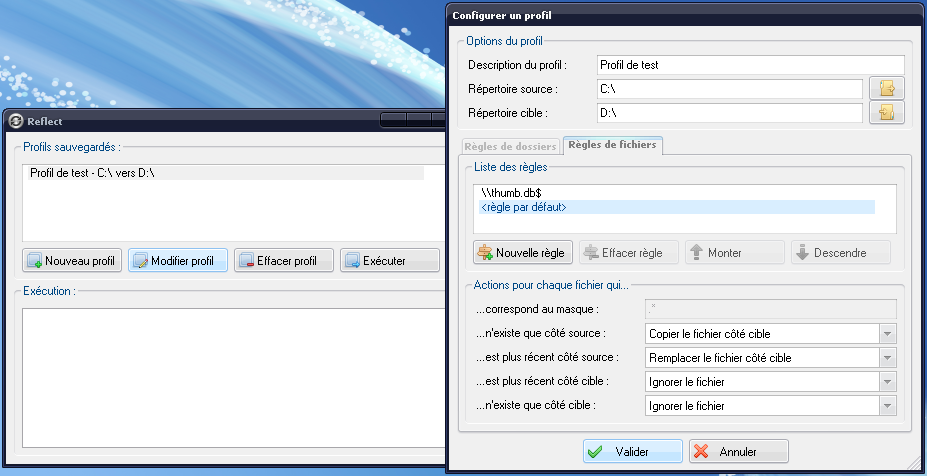Viewport: 927px width, 476px height.
Task: Click the browse folder icon for Répertoire cible
Action: [x=886, y=113]
